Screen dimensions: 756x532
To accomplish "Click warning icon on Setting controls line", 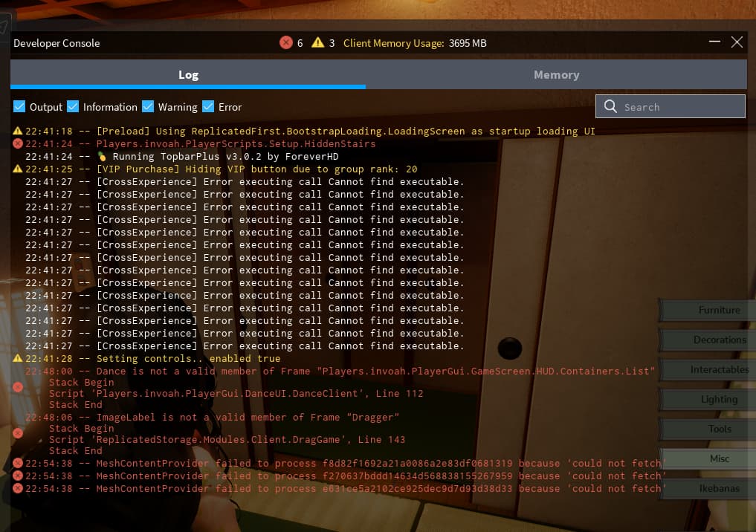I will 18,358.
